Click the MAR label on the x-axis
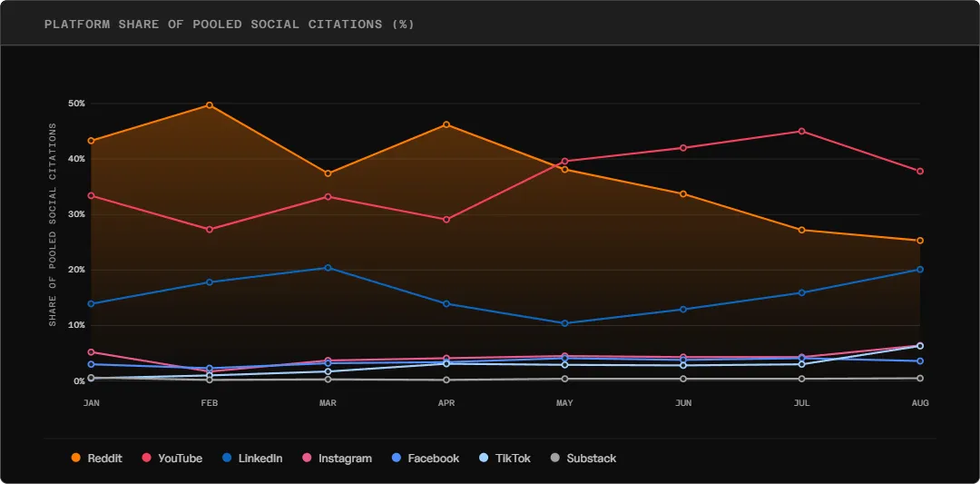The image size is (980, 484). click(328, 403)
